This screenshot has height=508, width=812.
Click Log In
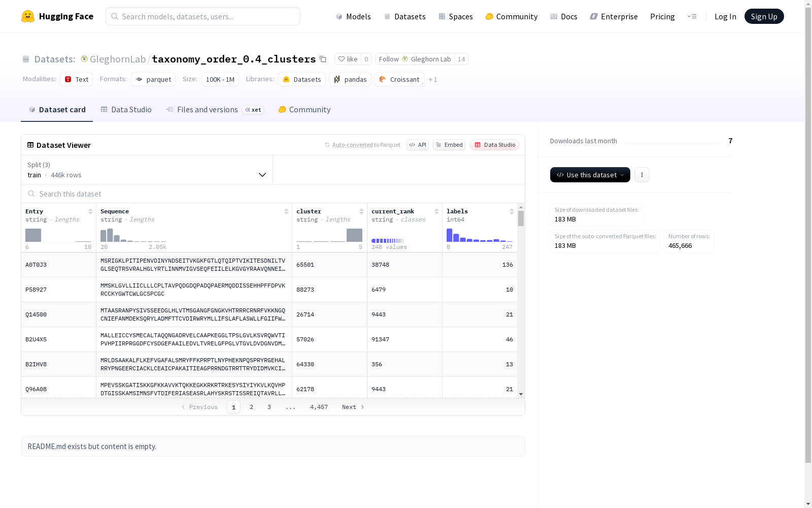point(725,16)
